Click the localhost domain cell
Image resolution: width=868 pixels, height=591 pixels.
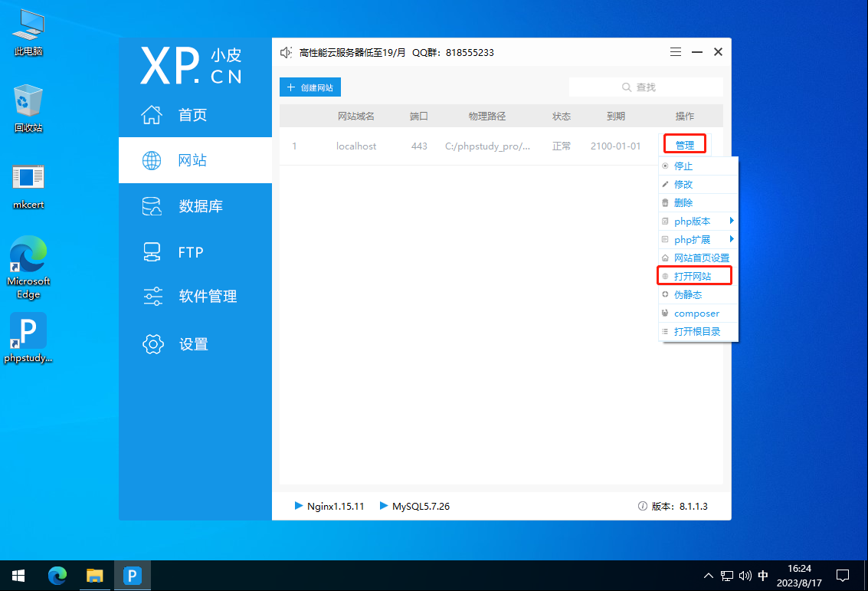356,146
